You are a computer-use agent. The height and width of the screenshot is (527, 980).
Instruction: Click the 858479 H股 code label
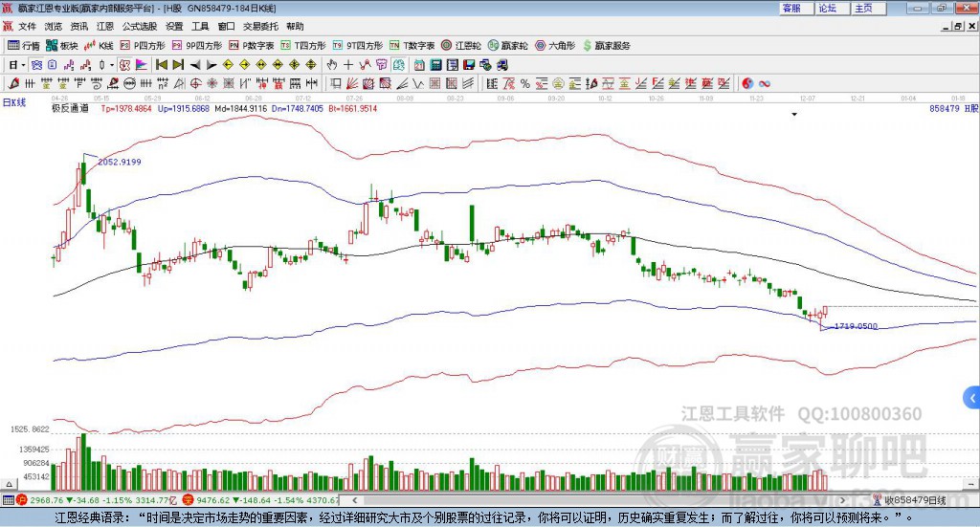pyautogui.click(x=953, y=108)
